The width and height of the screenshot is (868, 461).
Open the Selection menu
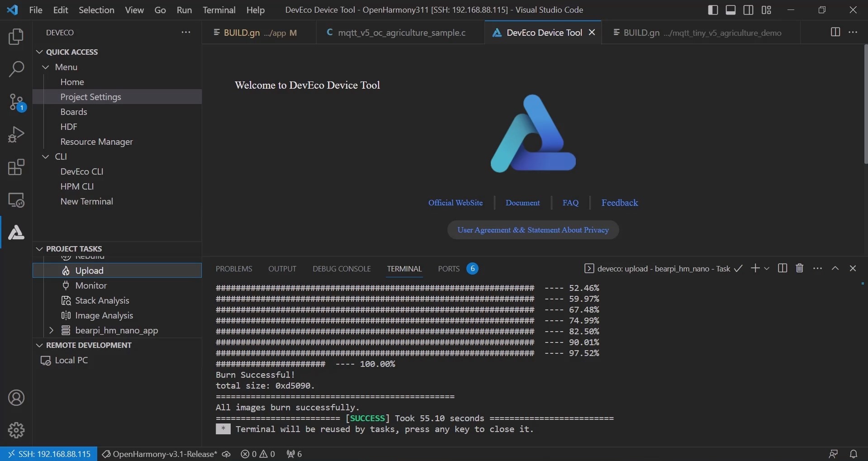96,10
